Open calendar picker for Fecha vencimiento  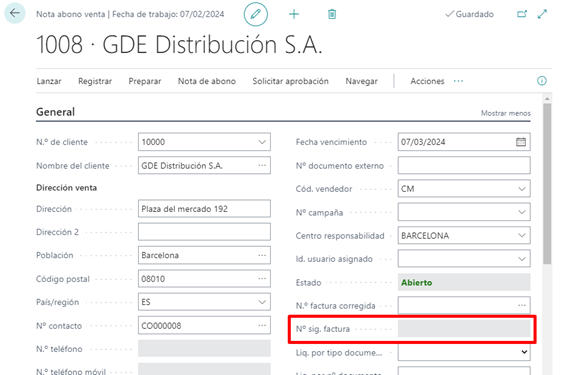tap(521, 142)
